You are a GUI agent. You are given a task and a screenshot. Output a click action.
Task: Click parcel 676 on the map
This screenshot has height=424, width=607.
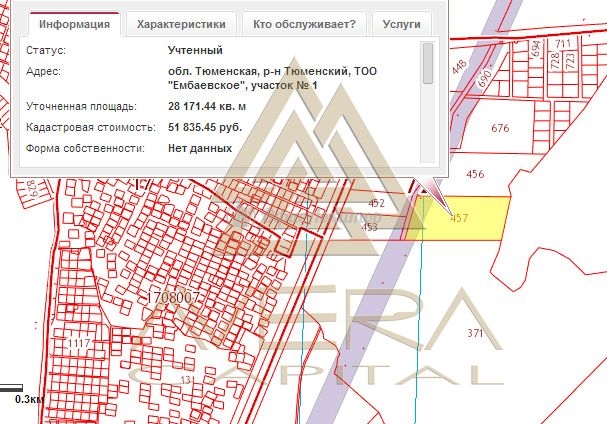(x=500, y=128)
